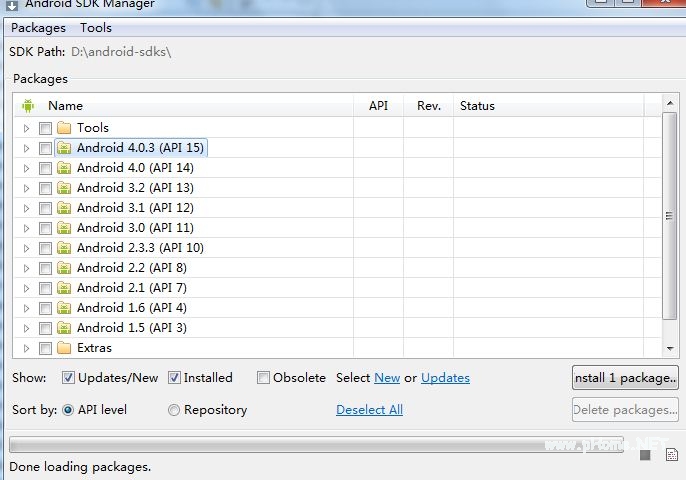Uncheck the Updates/New filter checkbox

(68, 378)
